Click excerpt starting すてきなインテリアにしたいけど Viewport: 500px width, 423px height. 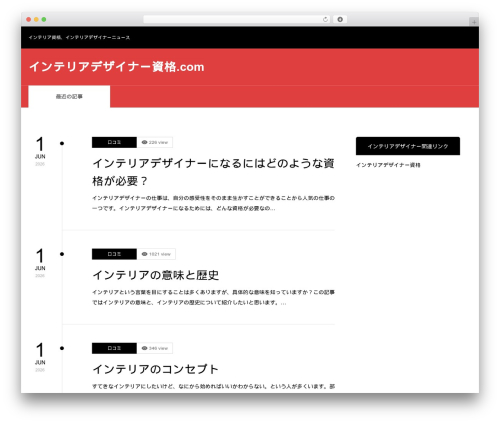[x=213, y=386]
